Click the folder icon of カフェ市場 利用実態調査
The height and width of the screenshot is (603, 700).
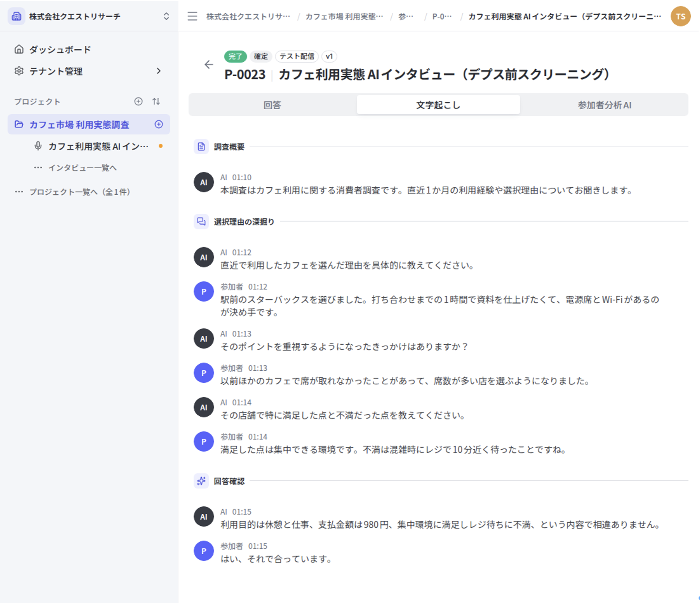pyautogui.click(x=19, y=125)
